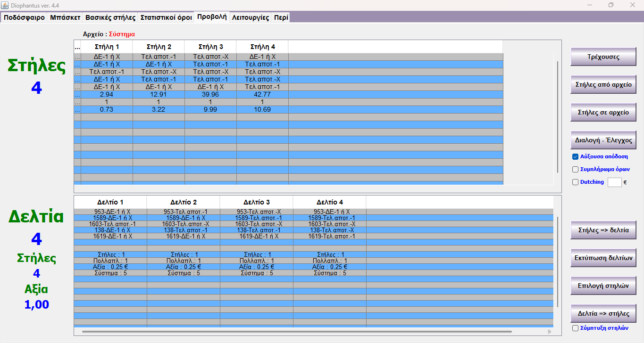Select the Προβολή tab
Viewport: 644px width, 343px height.
click(x=212, y=17)
